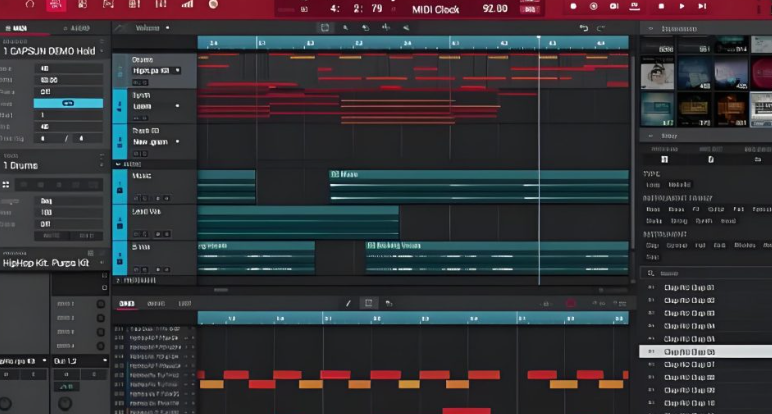Image resolution: width=772 pixels, height=414 pixels.
Task: Click the playhead marker on top timeline ruler
Action: (539, 38)
